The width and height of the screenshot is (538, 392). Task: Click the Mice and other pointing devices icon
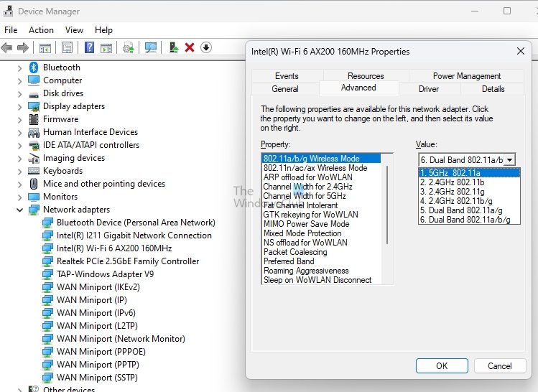34,184
